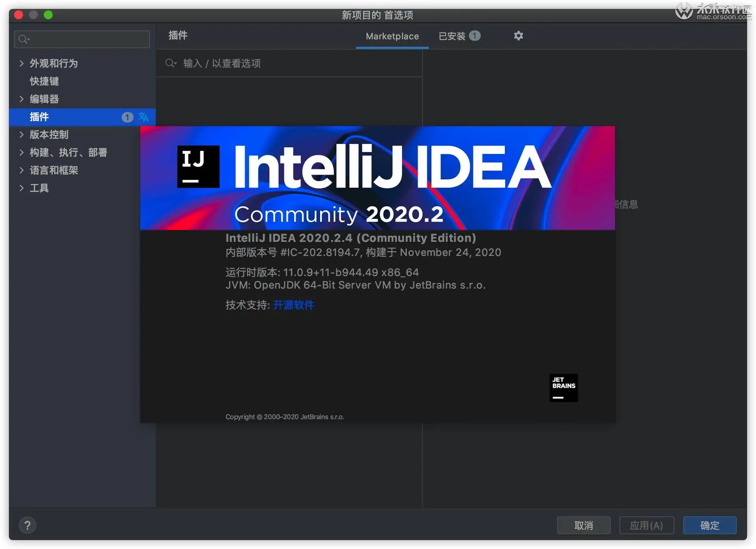756x549 pixels.
Task: Click the runtime version 11.0.9+11-b944.49 line
Action: [322, 272]
